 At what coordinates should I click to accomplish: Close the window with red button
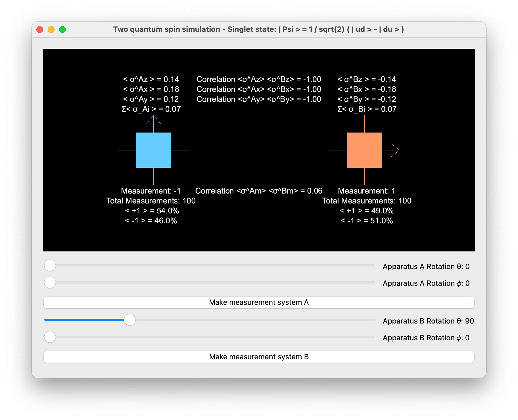(x=40, y=30)
